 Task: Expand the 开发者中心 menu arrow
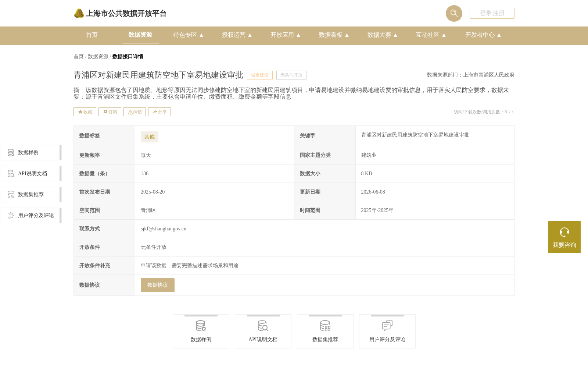click(499, 35)
